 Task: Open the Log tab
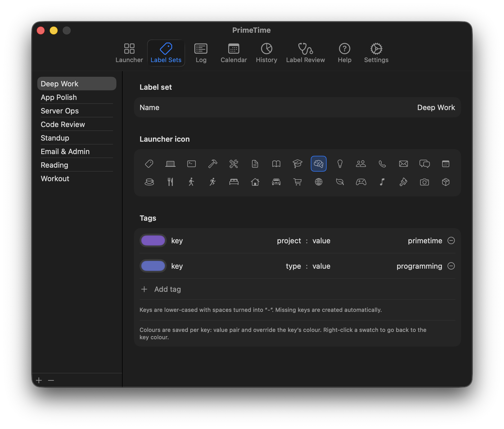[201, 53]
